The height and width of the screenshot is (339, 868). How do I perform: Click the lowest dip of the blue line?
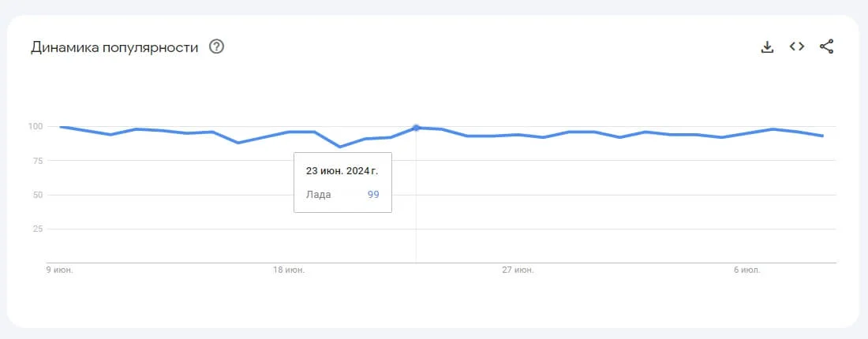pyautogui.click(x=339, y=147)
